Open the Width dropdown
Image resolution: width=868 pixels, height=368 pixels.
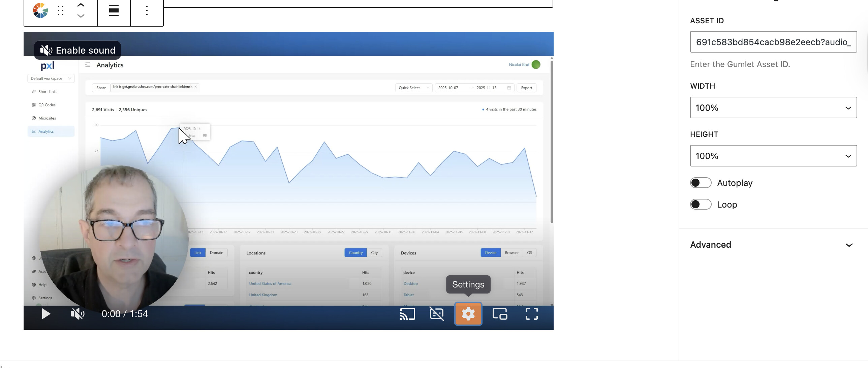pos(773,108)
